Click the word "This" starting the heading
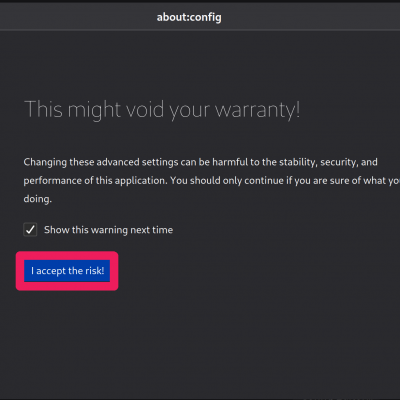The width and height of the screenshot is (400, 400). click(x=43, y=110)
